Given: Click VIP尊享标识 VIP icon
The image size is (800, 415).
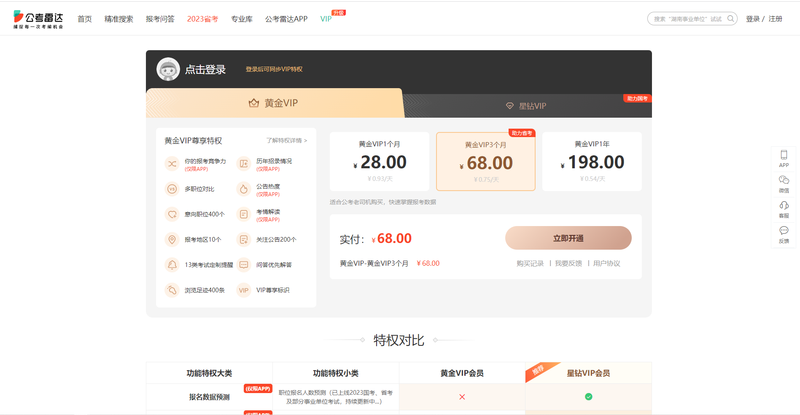Looking at the screenshot, I should pyautogui.click(x=244, y=290).
